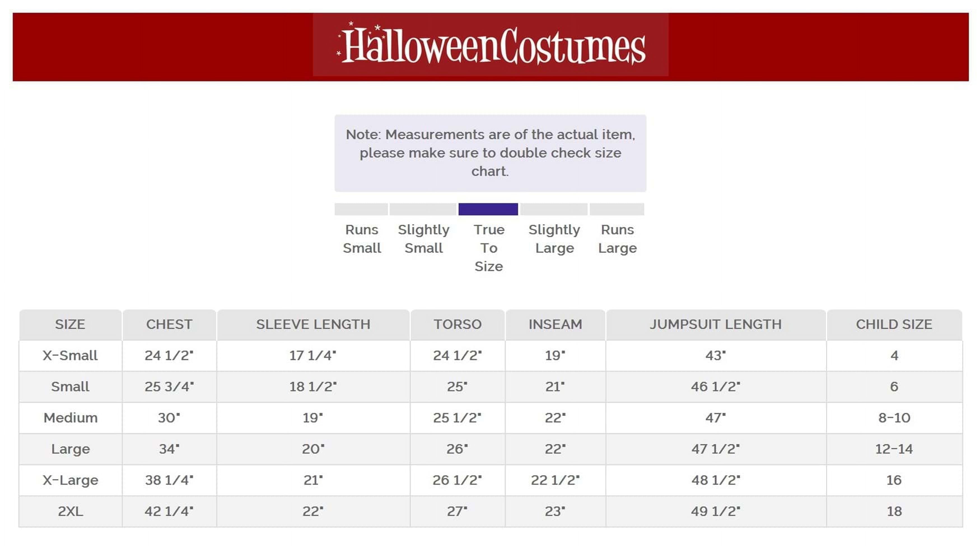Click the CHEST column header
This screenshot has width=980, height=546.
[169, 325]
